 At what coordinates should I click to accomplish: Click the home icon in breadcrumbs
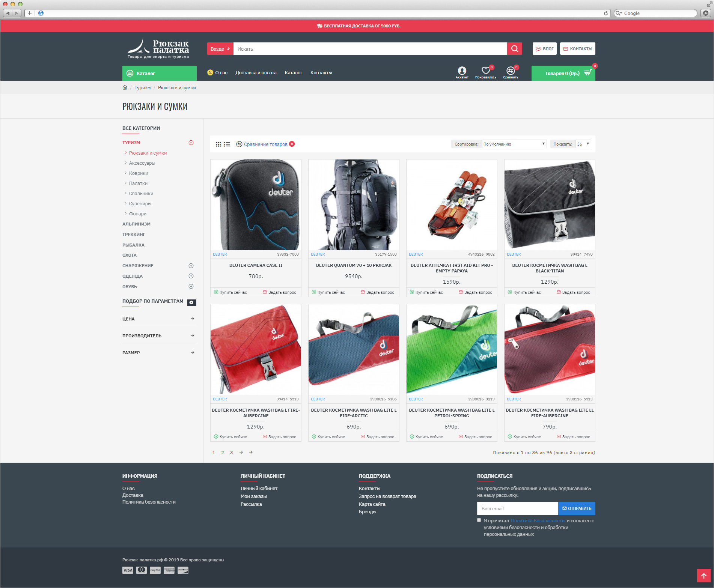click(125, 87)
